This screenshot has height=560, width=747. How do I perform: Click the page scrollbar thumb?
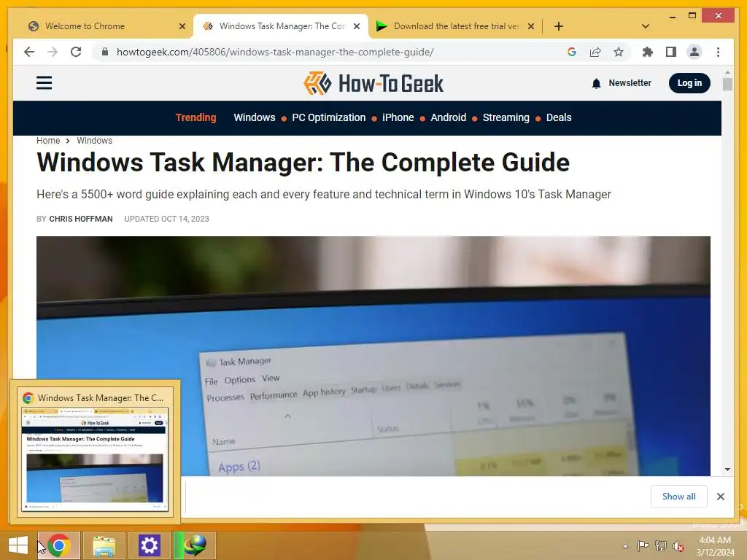[x=727, y=85]
